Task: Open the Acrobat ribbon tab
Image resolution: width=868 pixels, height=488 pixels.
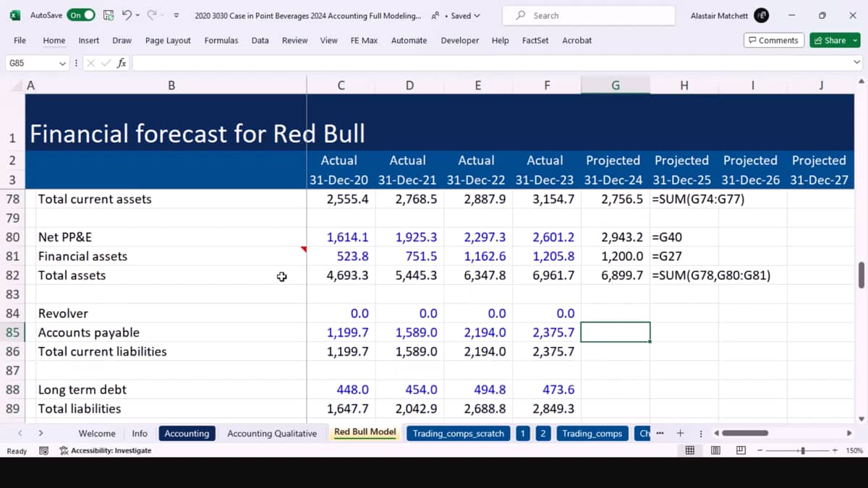Action: pos(577,40)
